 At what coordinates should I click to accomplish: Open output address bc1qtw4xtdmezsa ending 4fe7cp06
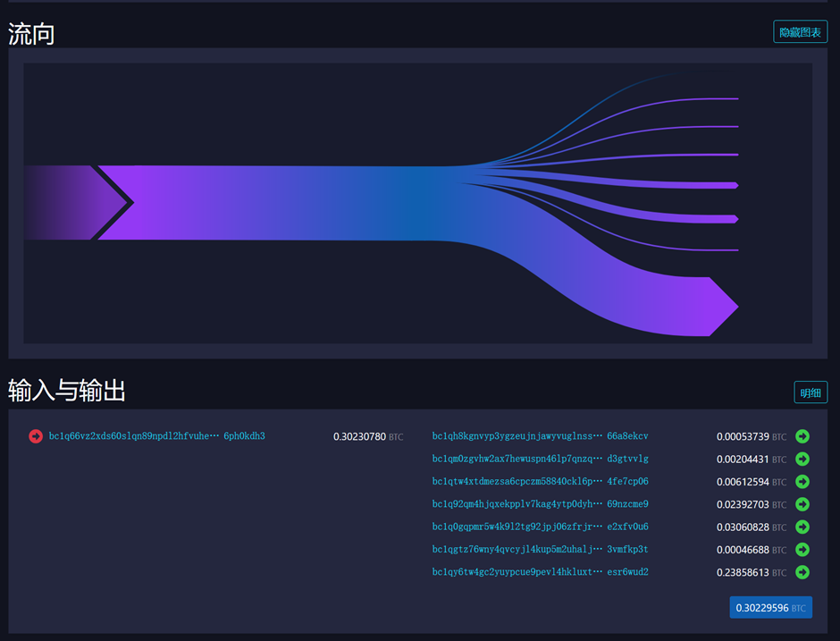(540, 482)
